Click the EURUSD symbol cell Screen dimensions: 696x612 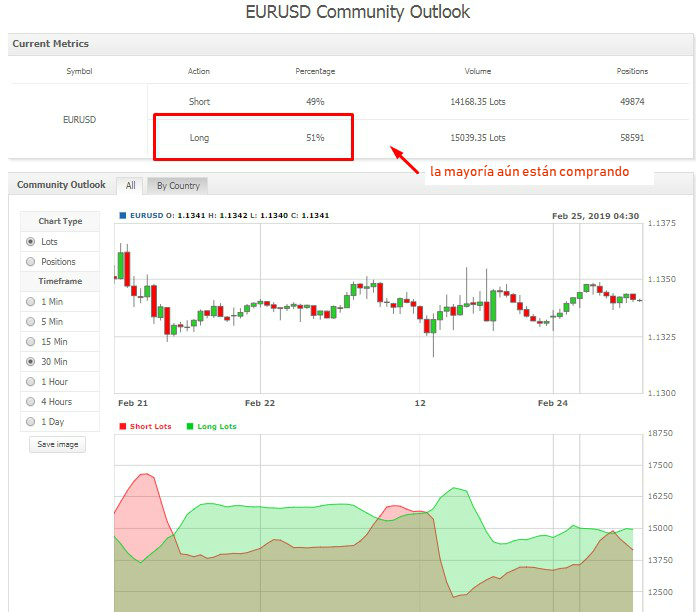pyautogui.click(x=79, y=119)
